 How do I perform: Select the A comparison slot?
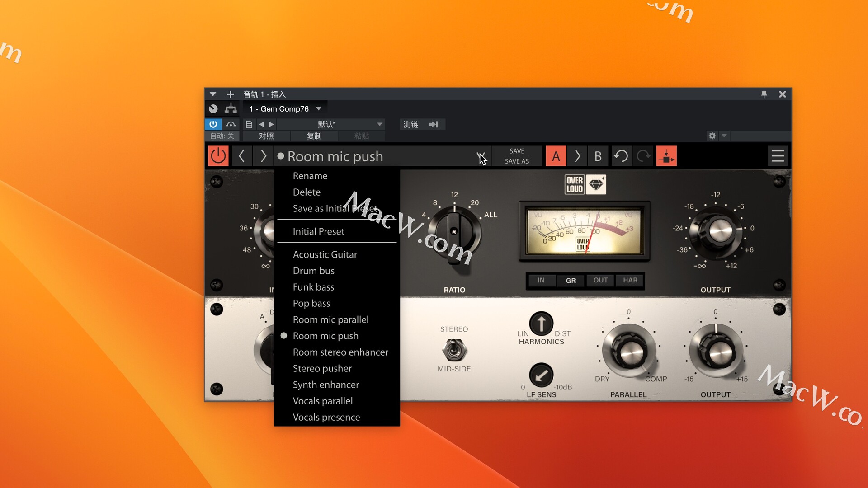point(556,156)
